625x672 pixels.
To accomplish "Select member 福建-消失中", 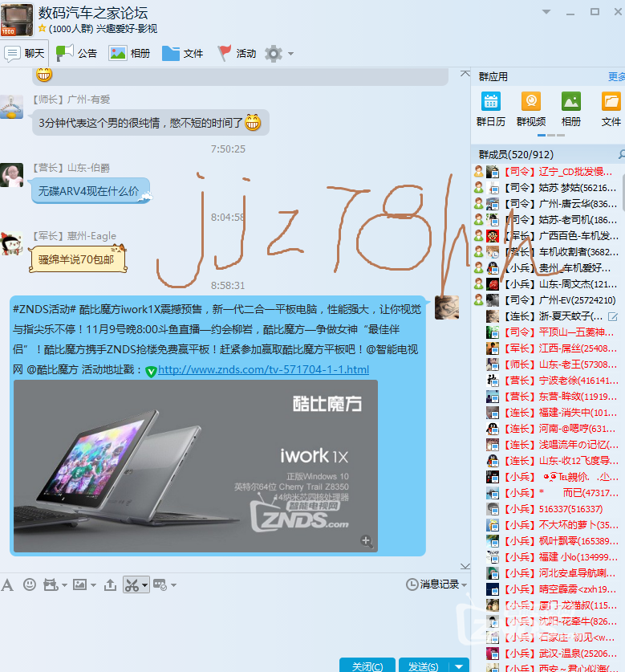I will coord(548,413).
